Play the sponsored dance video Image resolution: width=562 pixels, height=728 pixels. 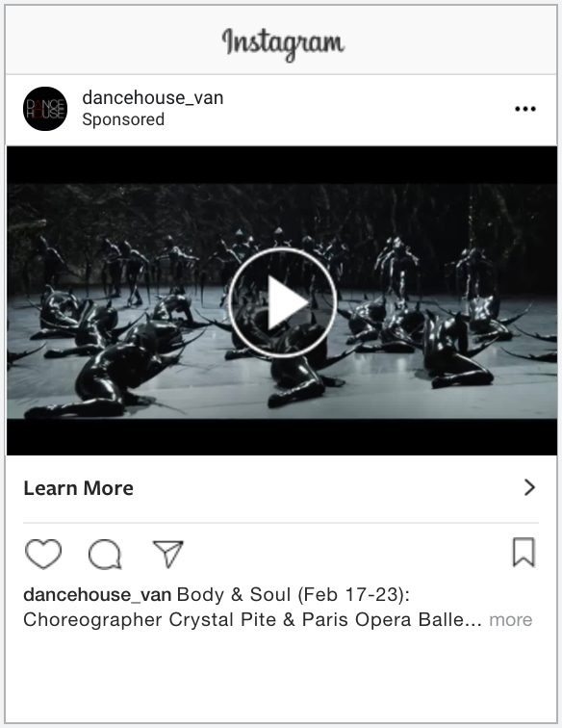click(x=282, y=302)
